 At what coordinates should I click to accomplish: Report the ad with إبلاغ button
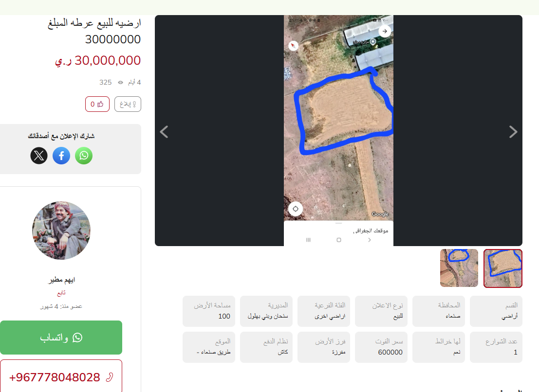pos(128,104)
